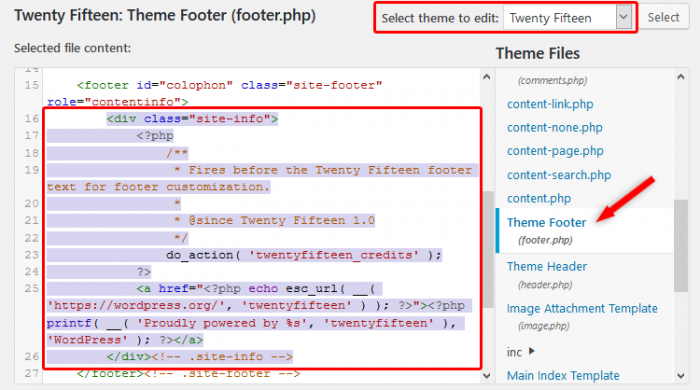Image resolution: width=700 pixels, height=390 pixels.
Task: Click the Theme Files scroll-down arrow
Action: click(x=680, y=376)
